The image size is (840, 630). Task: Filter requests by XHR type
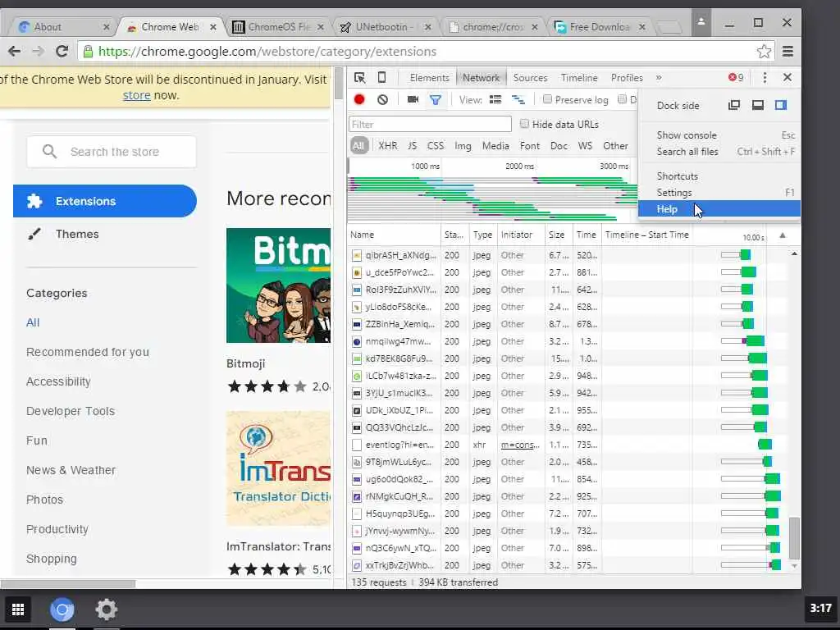point(388,146)
